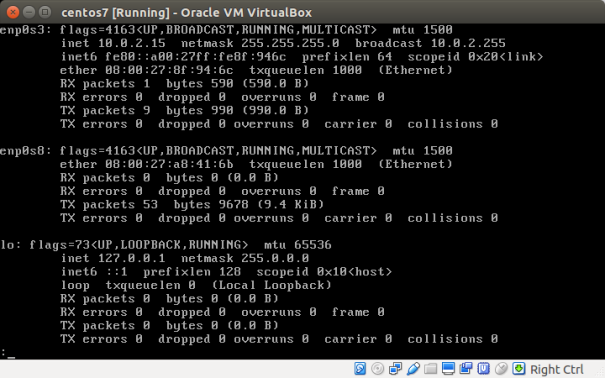Click the 'scopeid 0x10<host>' text
Screen dimensions: 605x378
324,272
